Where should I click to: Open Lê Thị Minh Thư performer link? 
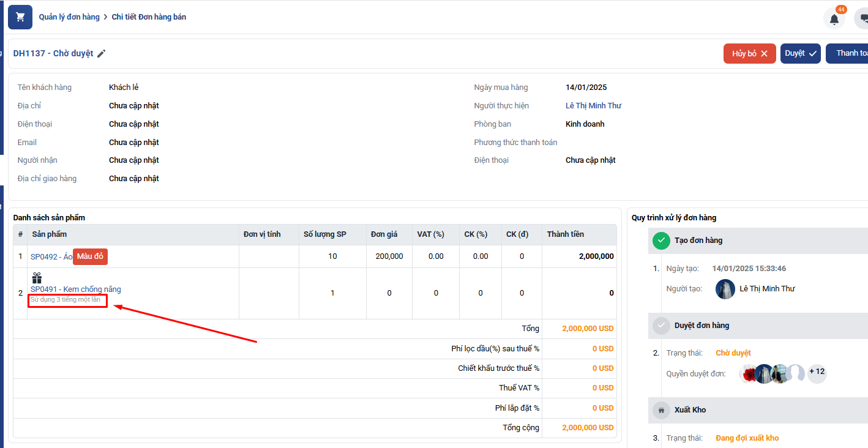(593, 106)
